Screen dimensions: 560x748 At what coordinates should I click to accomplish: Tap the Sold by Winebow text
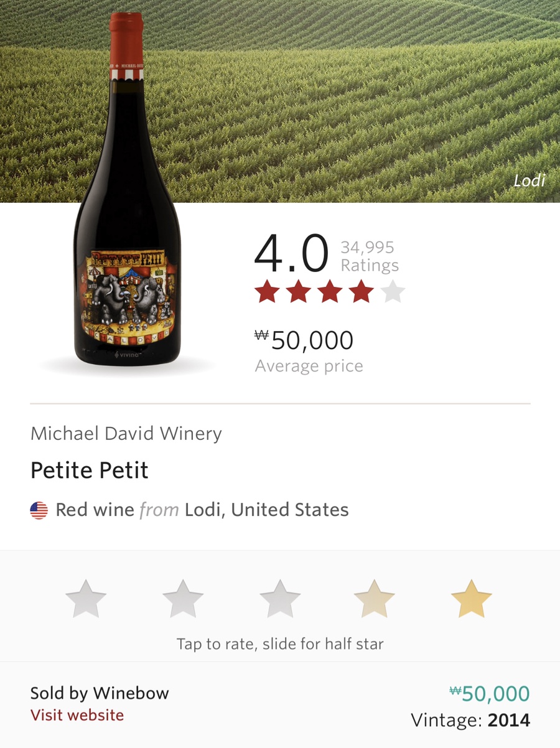click(100, 693)
